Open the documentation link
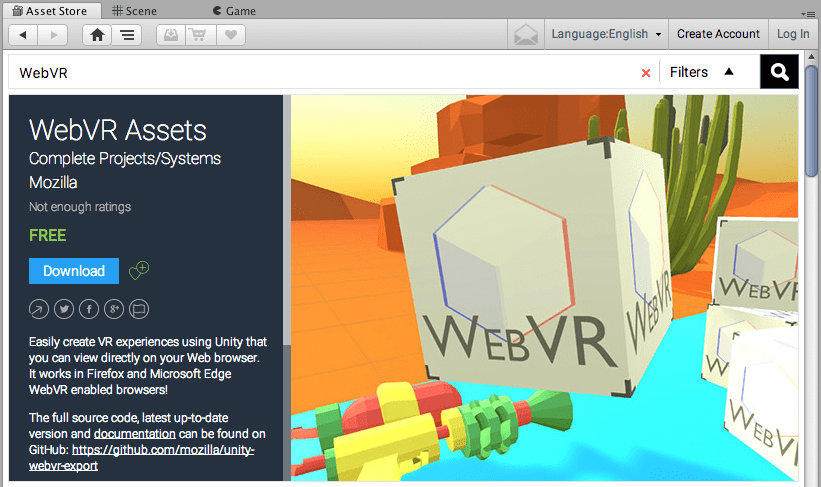The height and width of the screenshot is (487, 821). (135, 434)
